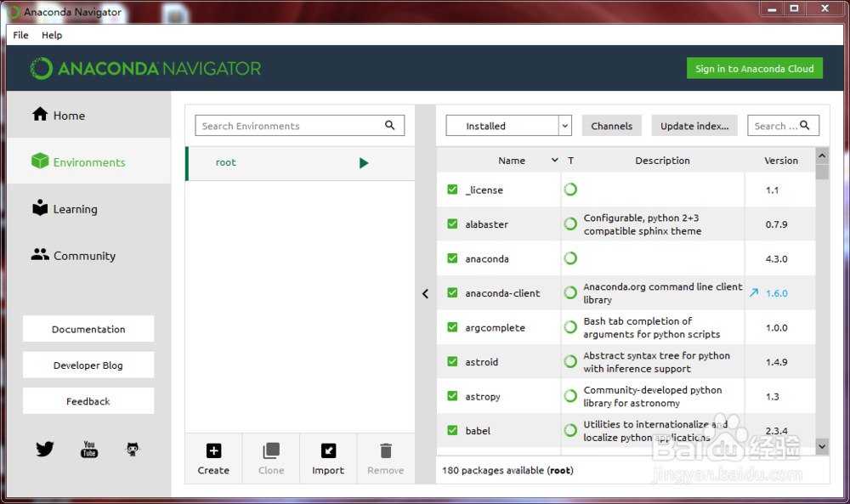Click the T column header
Image resolution: width=850 pixels, height=504 pixels.
pyautogui.click(x=571, y=161)
